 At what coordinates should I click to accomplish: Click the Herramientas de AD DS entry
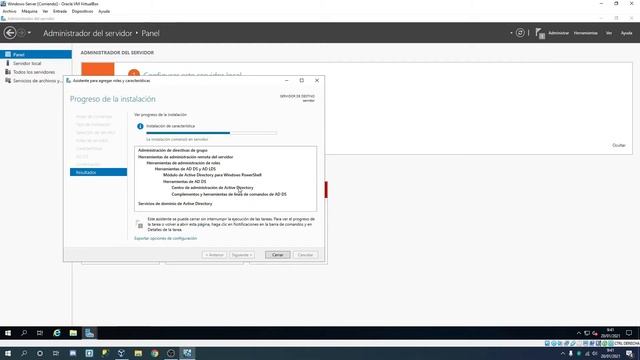[x=184, y=181]
